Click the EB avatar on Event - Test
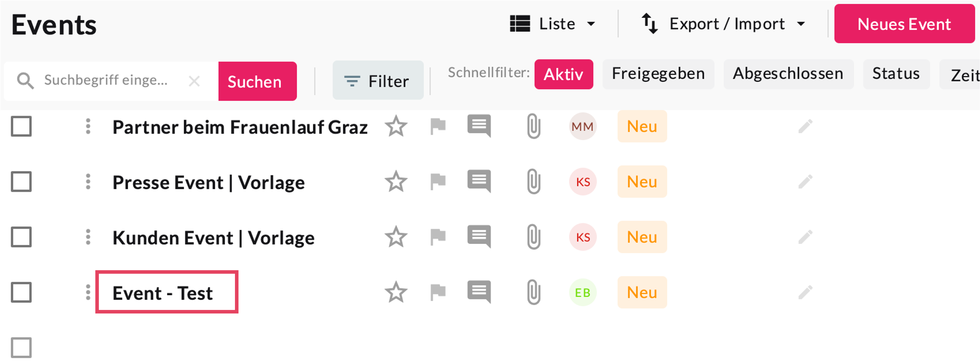Image resolution: width=980 pixels, height=362 pixels. point(582,292)
